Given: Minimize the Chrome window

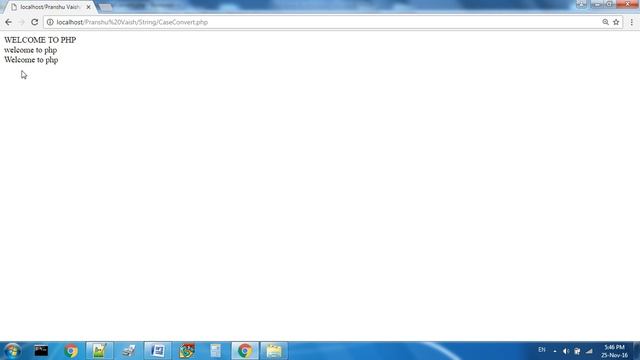Looking at the screenshot, I should coord(596,4).
